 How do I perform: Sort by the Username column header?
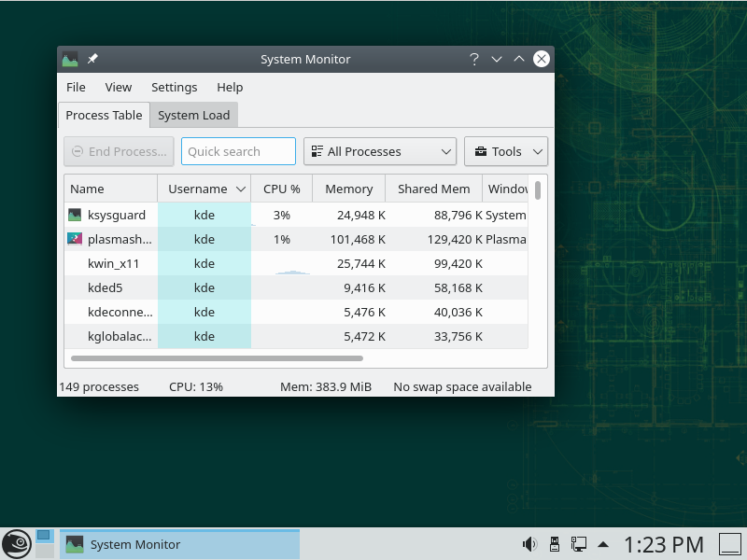204,189
